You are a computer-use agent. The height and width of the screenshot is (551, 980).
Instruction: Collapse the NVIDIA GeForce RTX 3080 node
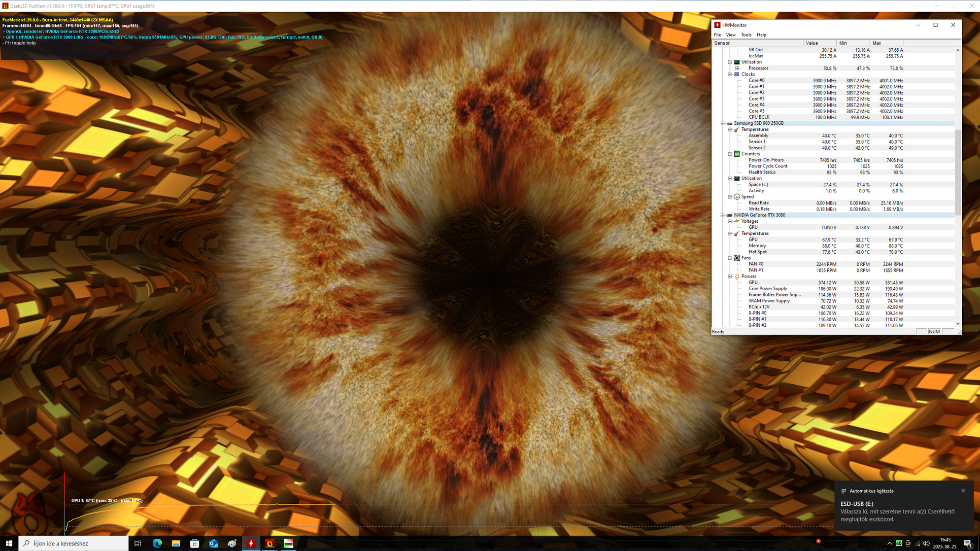[x=723, y=215]
